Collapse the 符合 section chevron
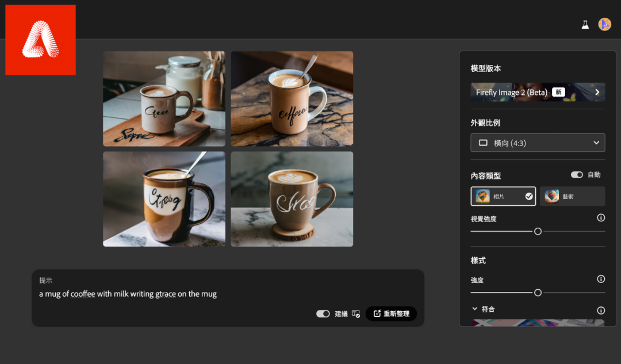This screenshot has width=621, height=364. pyautogui.click(x=474, y=309)
